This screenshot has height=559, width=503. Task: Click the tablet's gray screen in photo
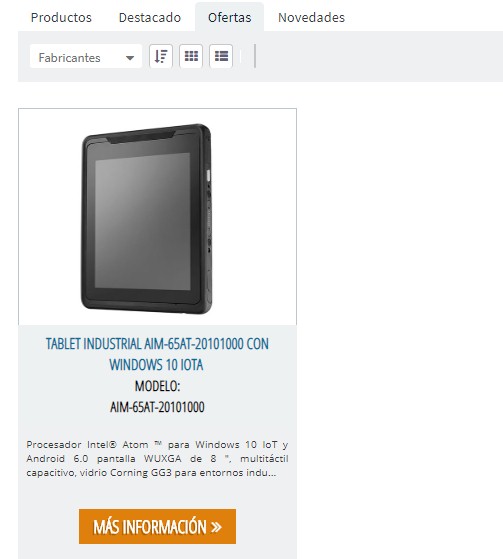(x=143, y=221)
